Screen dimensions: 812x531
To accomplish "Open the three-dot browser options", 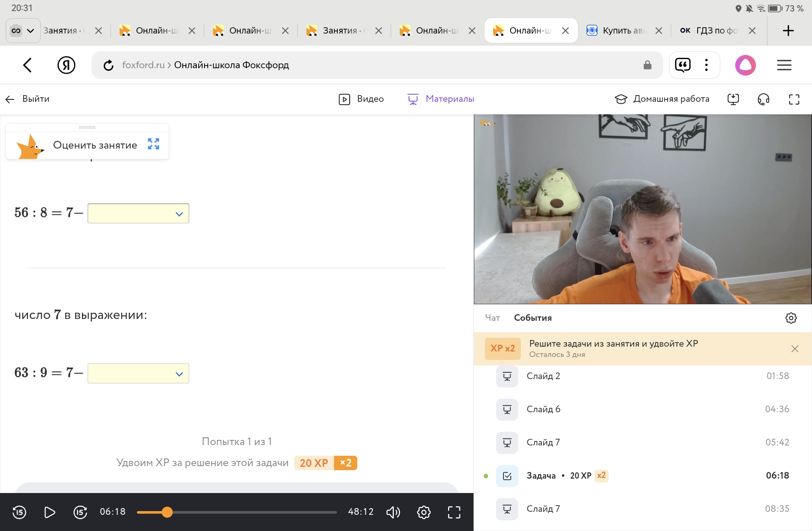I will coord(706,65).
